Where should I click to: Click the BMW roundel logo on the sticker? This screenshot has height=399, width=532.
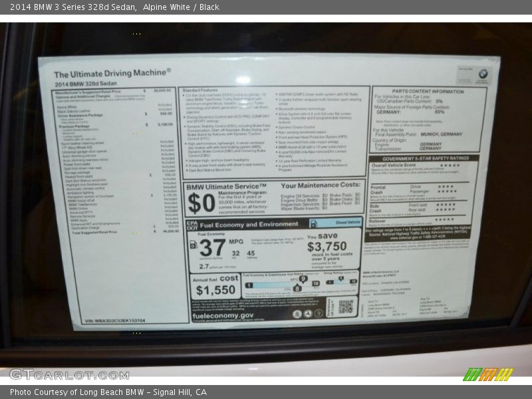[483, 74]
